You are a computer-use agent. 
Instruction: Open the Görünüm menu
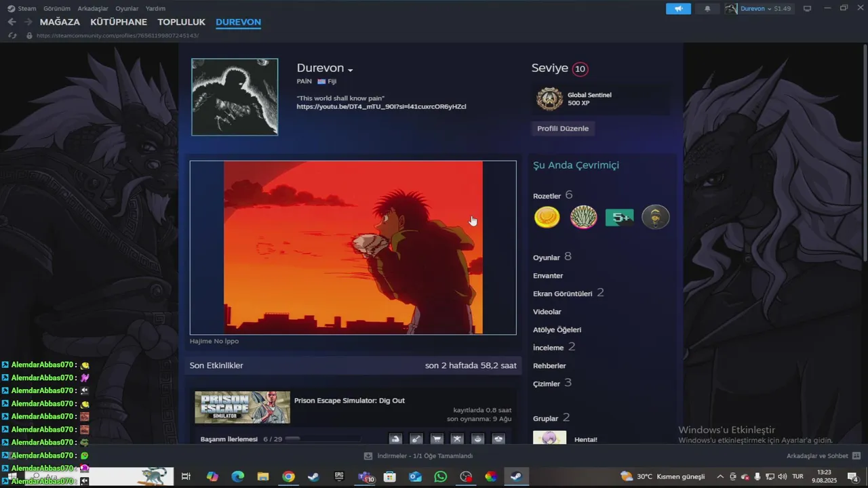click(57, 9)
